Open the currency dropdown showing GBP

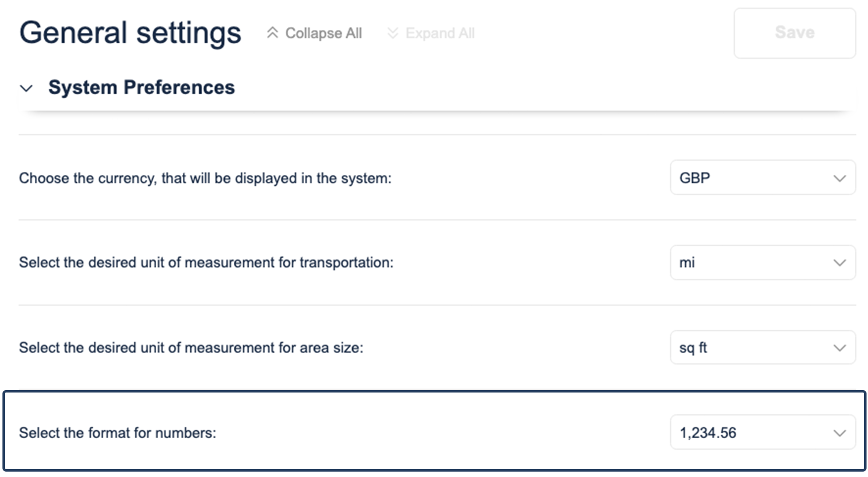[x=756, y=178]
